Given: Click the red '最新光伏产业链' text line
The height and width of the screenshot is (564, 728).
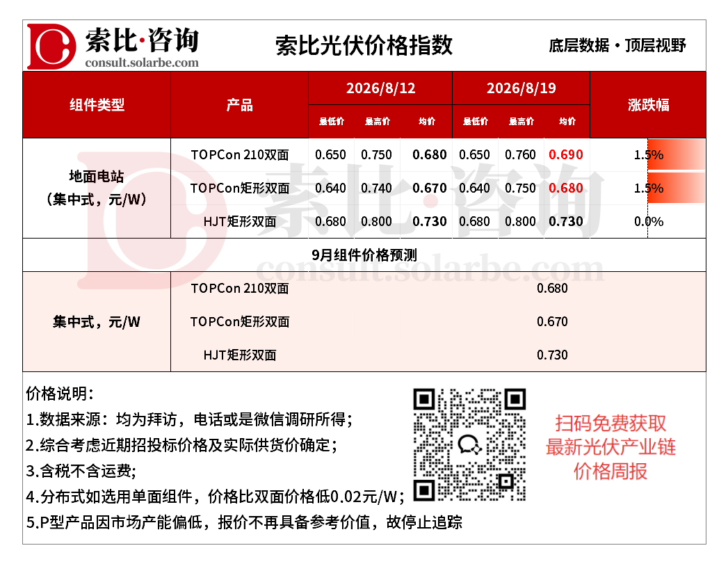Looking at the screenshot, I should coord(610,447).
